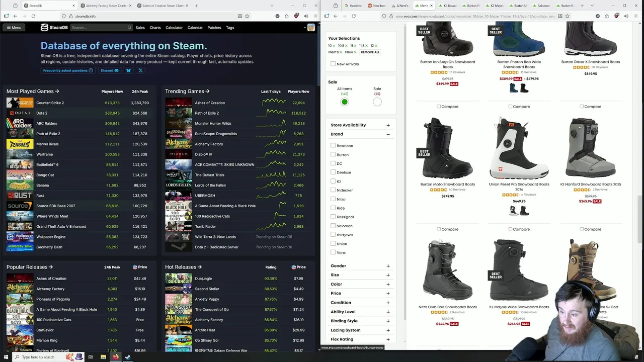This screenshot has width=644, height=362.
Task: Check the Burton brand checkbox
Action: 333,154
